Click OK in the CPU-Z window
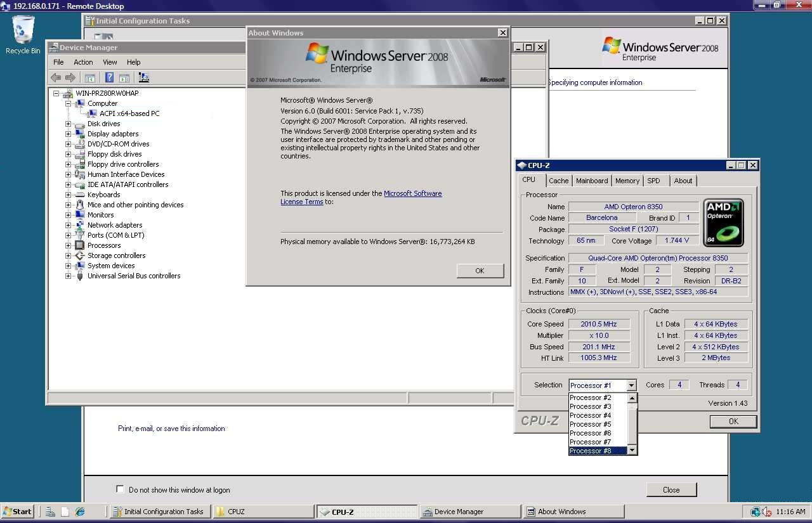This screenshot has width=812, height=523. point(733,421)
